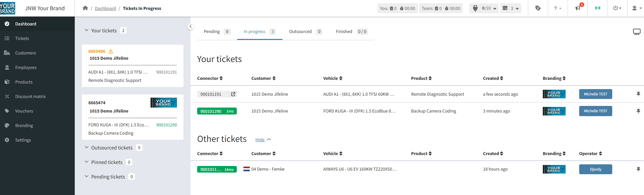Expand the Pinned tickets section
The width and height of the screenshot is (644, 195).
pos(107,162)
